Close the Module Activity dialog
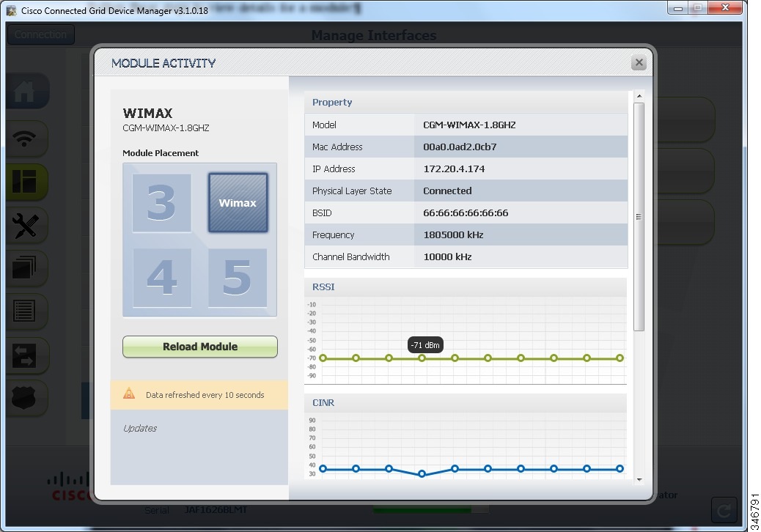 pos(639,62)
